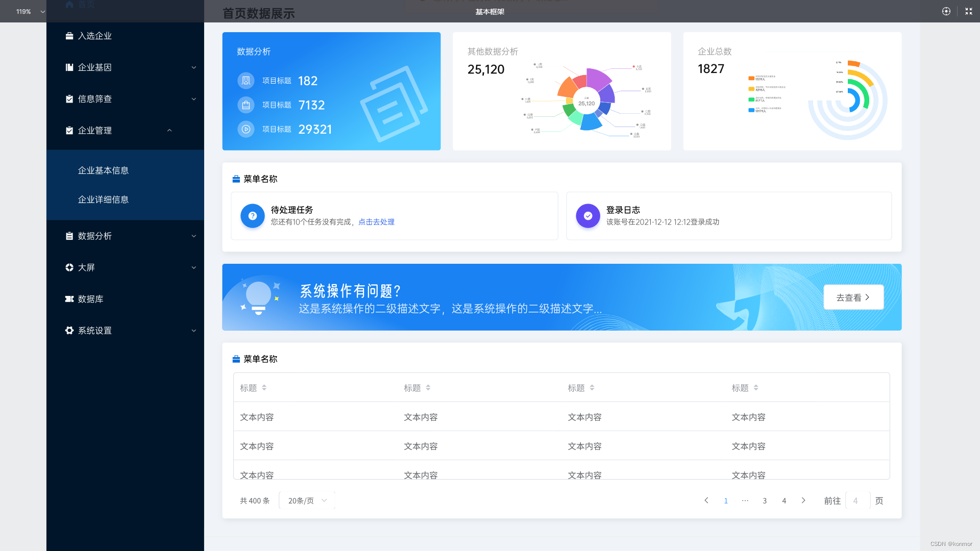
Task: Click the 去查看 button
Action: click(853, 297)
